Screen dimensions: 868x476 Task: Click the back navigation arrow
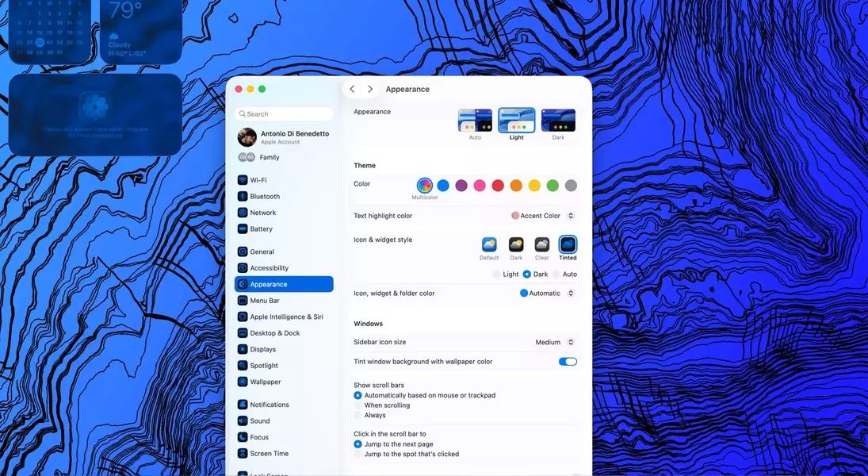click(353, 90)
